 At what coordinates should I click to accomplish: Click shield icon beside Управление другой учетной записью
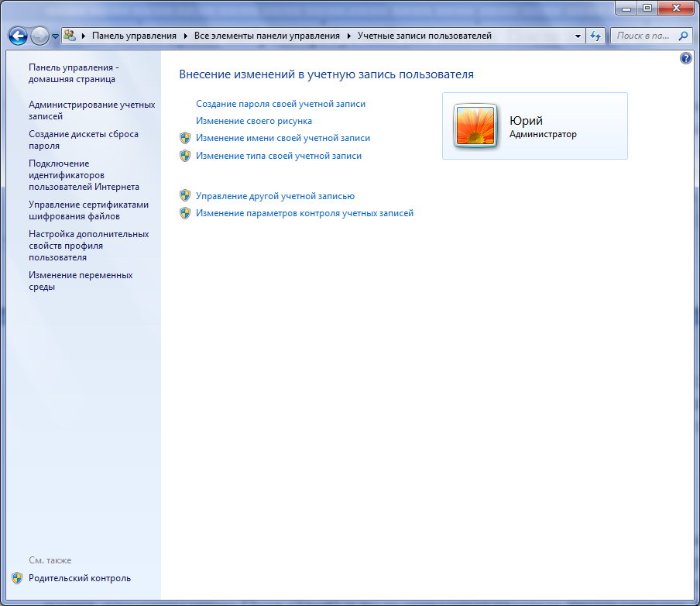tap(185, 196)
